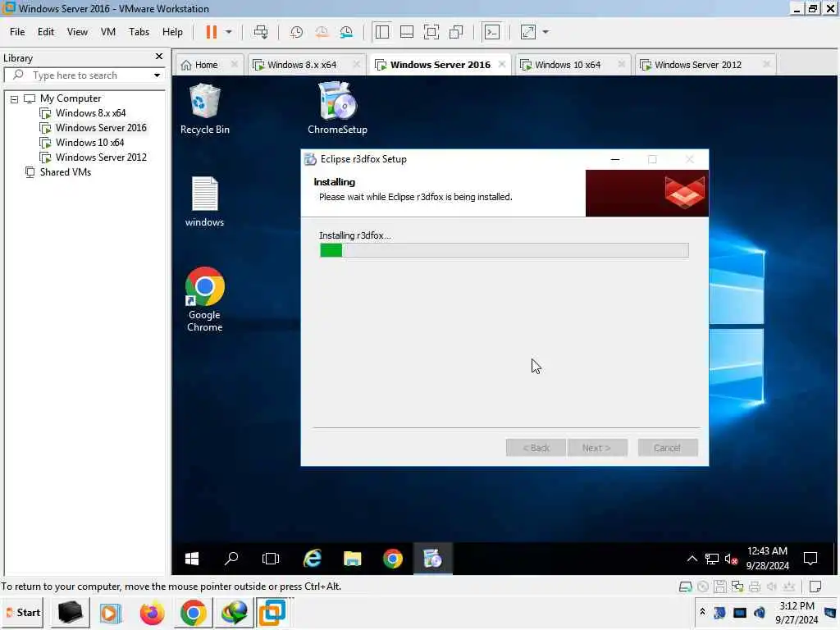Click the disabled Next button in setup

pyautogui.click(x=597, y=448)
